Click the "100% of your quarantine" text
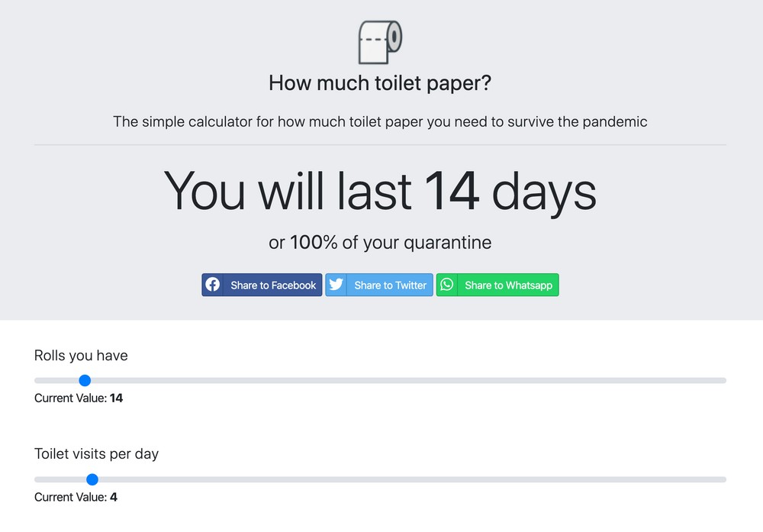This screenshot has height=532, width=763. click(x=380, y=243)
